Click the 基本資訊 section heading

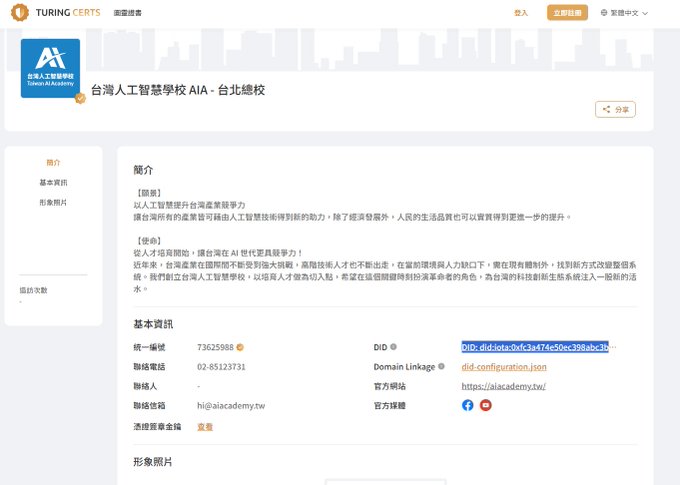coord(153,324)
